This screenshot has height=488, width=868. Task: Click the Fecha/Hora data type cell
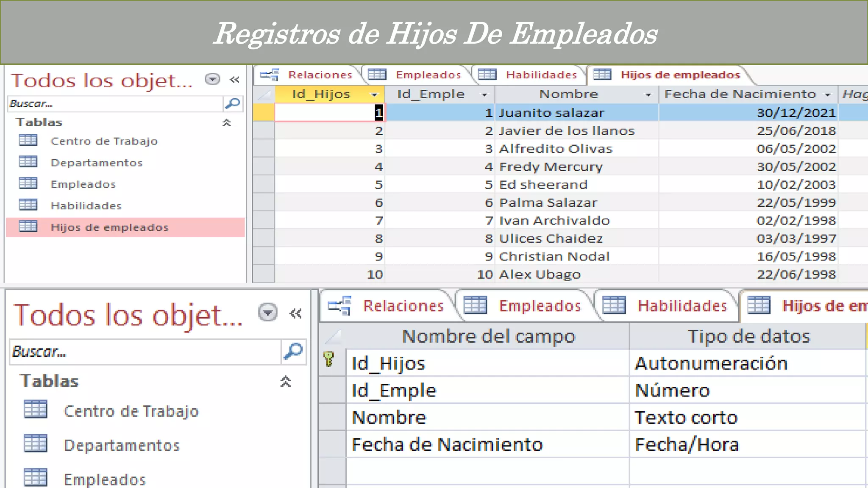click(747, 444)
